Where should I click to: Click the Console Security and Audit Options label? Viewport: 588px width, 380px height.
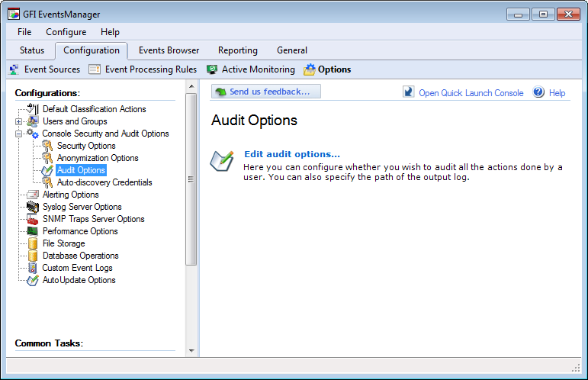tap(105, 134)
